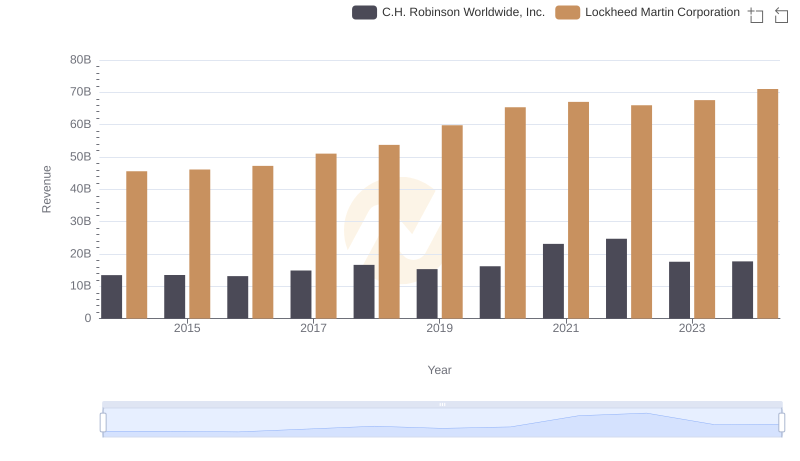The image size is (800, 461).
Task: Click C.H. Robinson bar for 2019
Action: [x=427, y=294]
